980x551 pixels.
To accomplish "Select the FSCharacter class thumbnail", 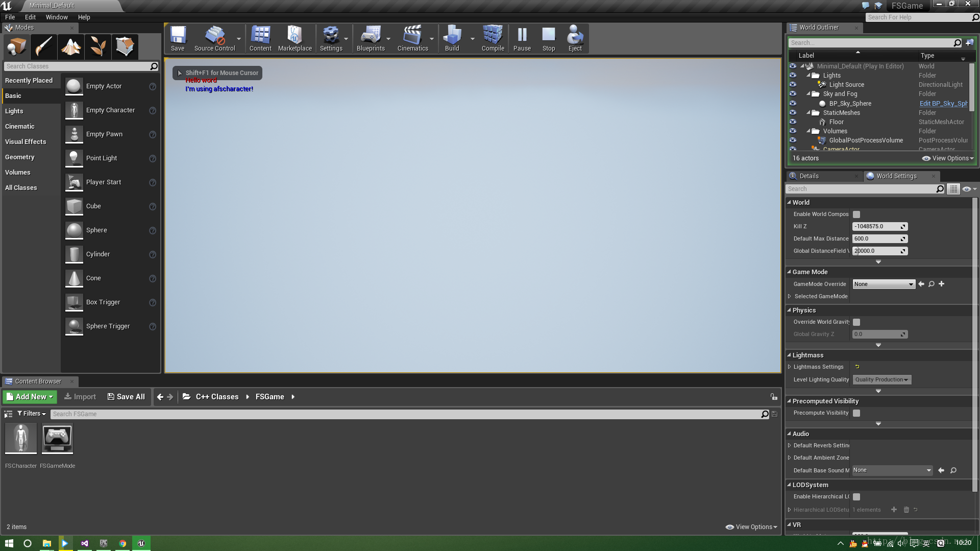I will tap(21, 439).
